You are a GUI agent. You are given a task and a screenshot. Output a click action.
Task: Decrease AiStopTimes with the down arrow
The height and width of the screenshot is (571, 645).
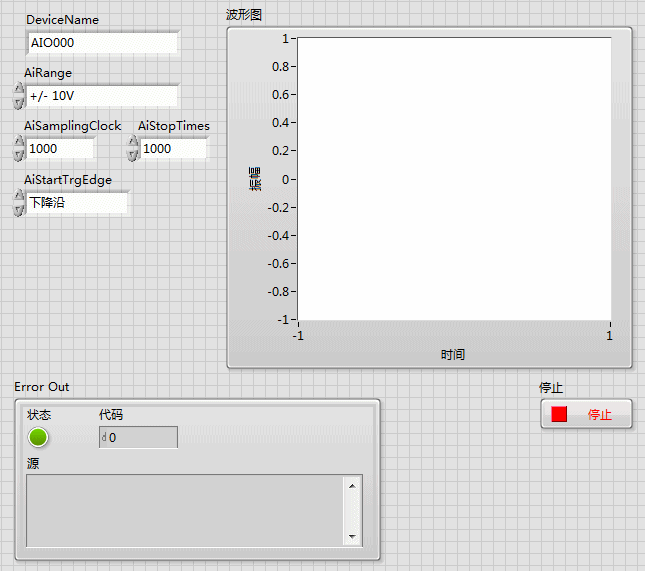click(132, 155)
